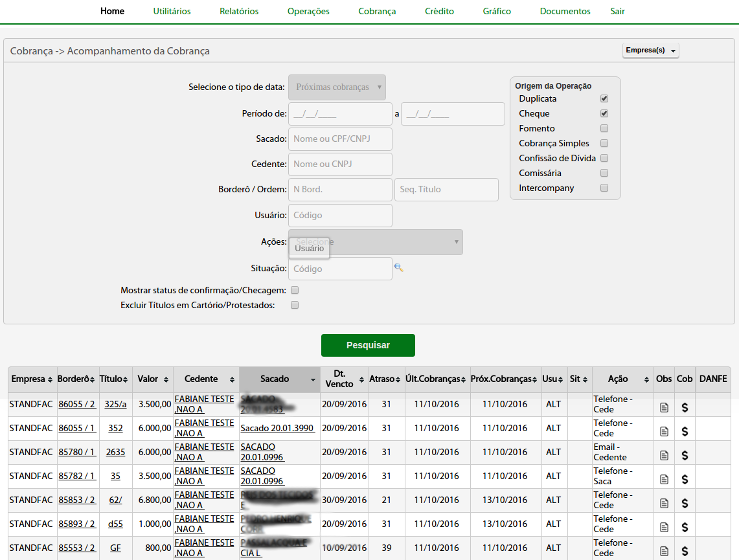The height and width of the screenshot is (560, 739).
Task: Open observations note for borderô 86055 / 1
Action: pyautogui.click(x=664, y=431)
